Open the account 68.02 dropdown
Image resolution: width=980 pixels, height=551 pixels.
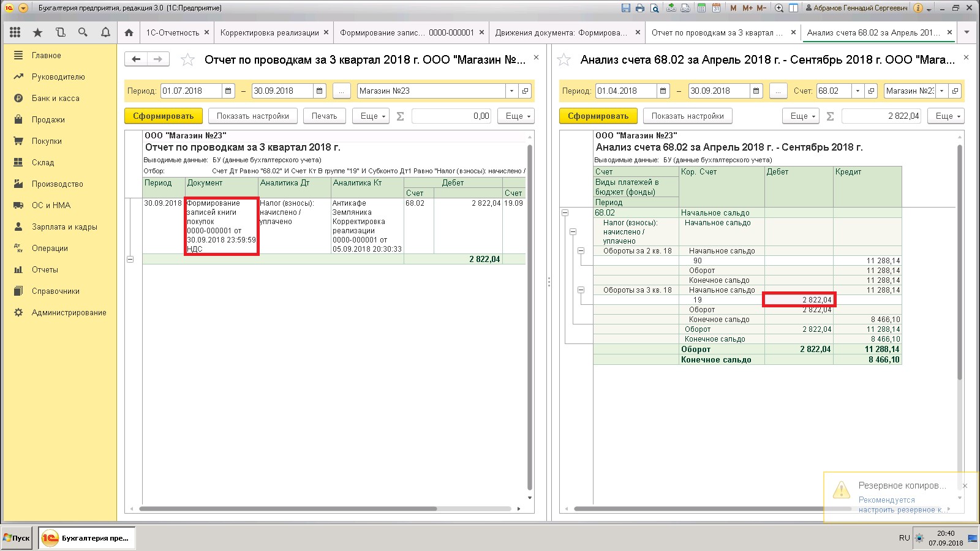click(858, 91)
